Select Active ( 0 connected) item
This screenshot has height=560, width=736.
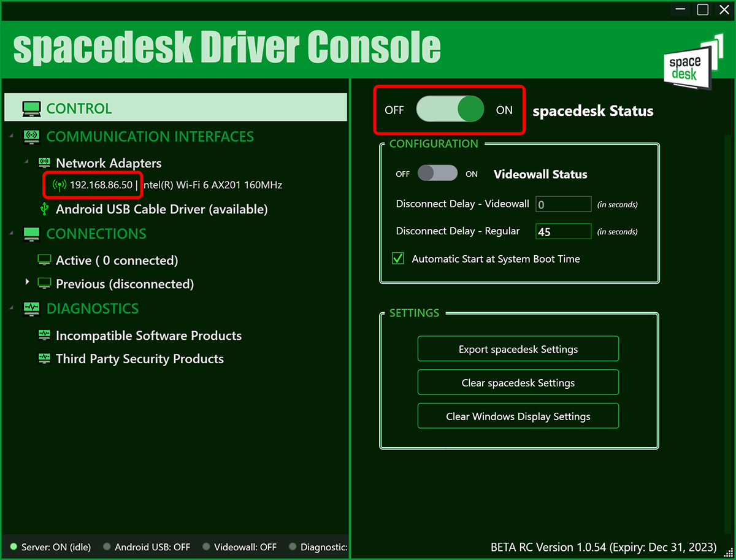(x=117, y=261)
